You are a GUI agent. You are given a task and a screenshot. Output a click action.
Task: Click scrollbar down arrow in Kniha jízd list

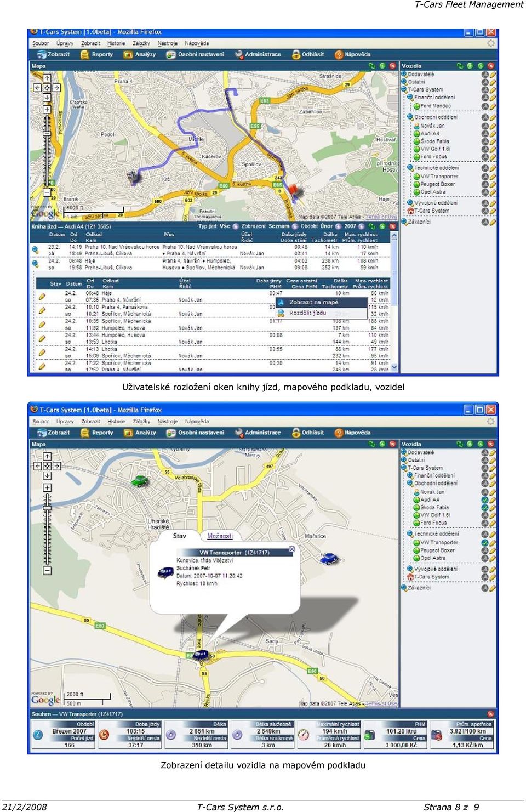(x=395, y=367)
